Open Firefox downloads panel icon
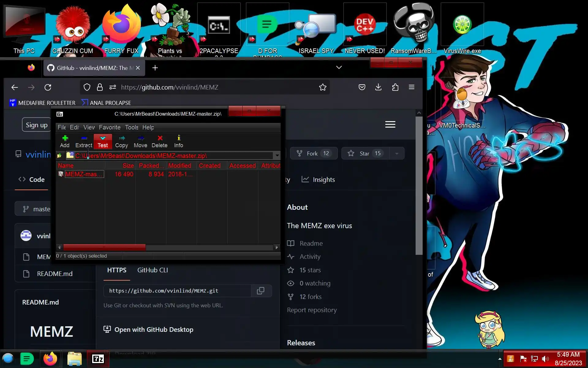The height and width of the screenshot is (368, 588). (x=378, y=87)
